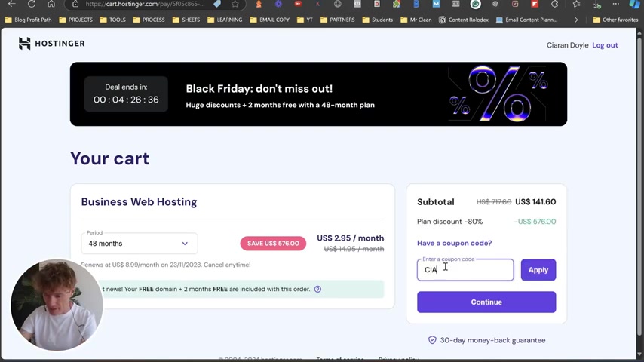Open the PROJECTS bookmark folder
This screenshot has height=362, width=644.
(75, 20)
